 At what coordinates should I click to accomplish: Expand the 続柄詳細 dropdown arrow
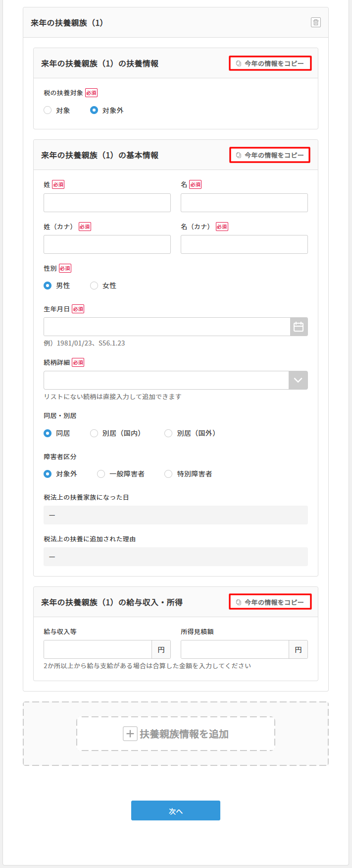click(x=298, y=380)
